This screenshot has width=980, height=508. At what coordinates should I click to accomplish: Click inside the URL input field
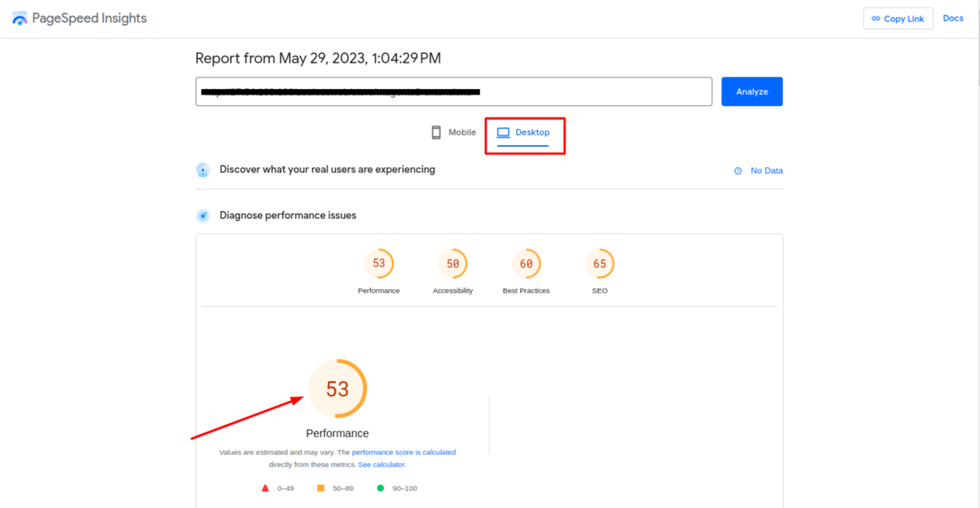pos(453,92)
